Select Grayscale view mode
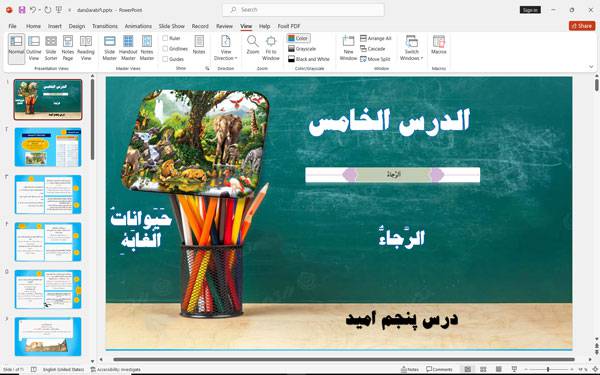The image size is (600, 375). pyautogui.click(x=302, y=49)
